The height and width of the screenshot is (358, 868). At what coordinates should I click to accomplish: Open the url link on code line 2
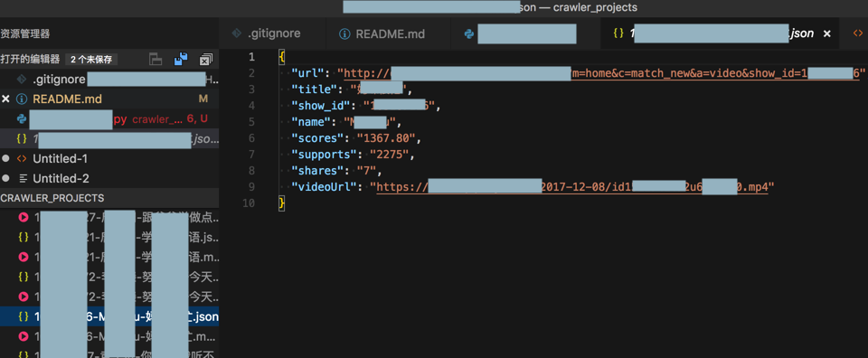tap(602, 73)
